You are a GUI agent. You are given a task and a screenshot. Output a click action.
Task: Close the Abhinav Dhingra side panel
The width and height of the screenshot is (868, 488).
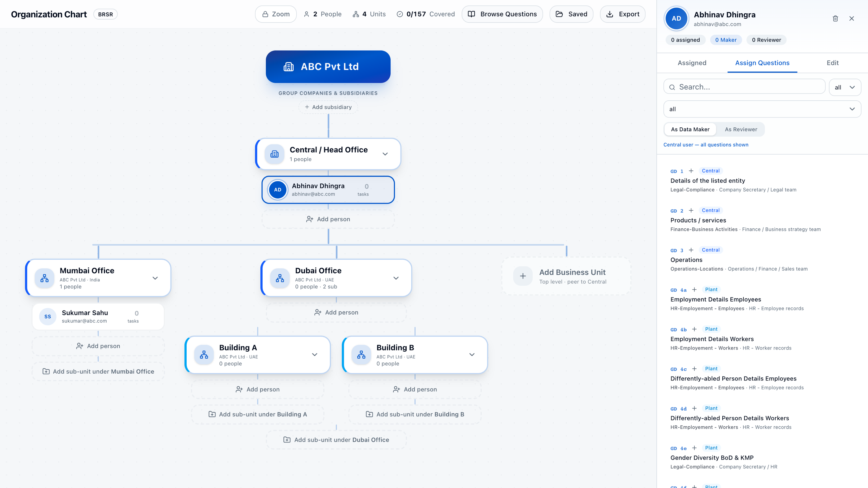852,19
